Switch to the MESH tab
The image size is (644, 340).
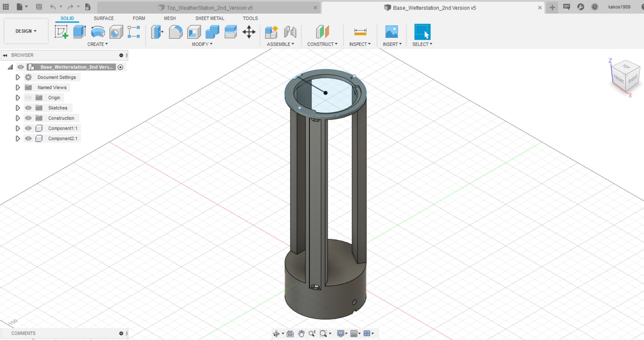(170, 18)
